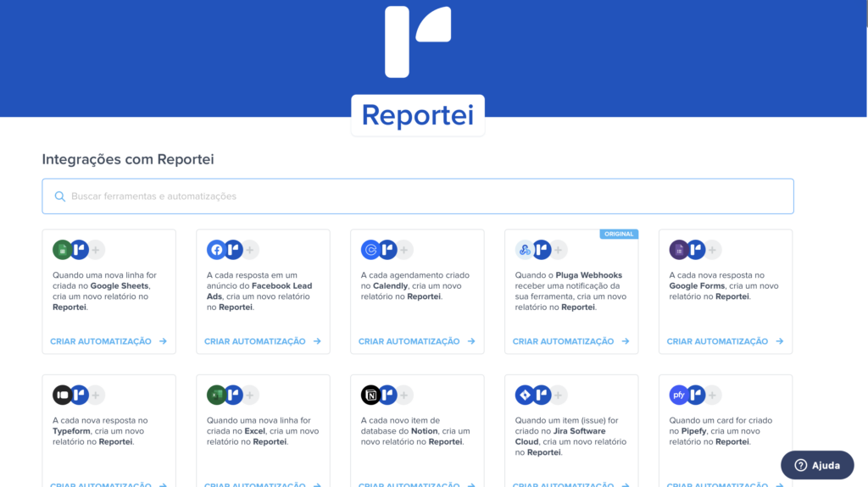
Task: Click the Typeform icon
Action: (x=62, y=395)
